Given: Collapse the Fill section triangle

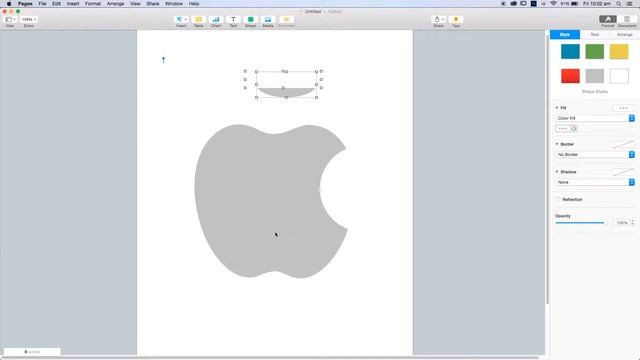Looking at the screenshot, I should click(x=557, y=108).
